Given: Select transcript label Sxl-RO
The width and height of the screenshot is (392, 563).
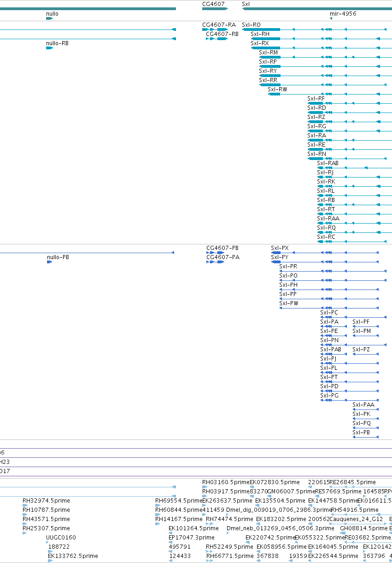Looking at the screenshot, I should (x=251, y=25).
